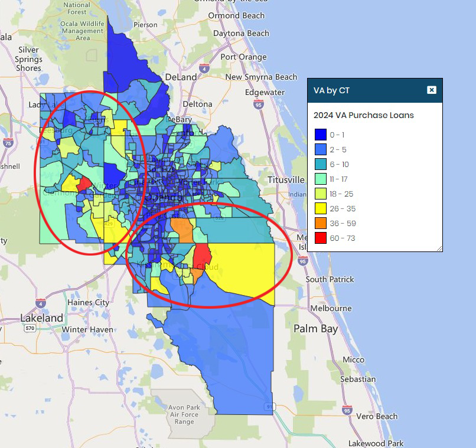Click the large yellow tract east of St. Cloud

click(246, 269)
